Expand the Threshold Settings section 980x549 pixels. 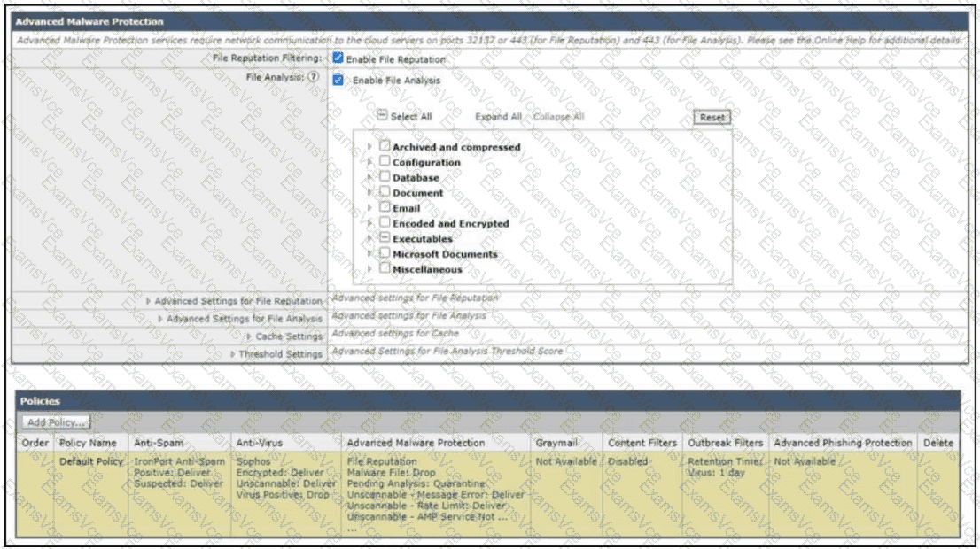tap(280, 354)
